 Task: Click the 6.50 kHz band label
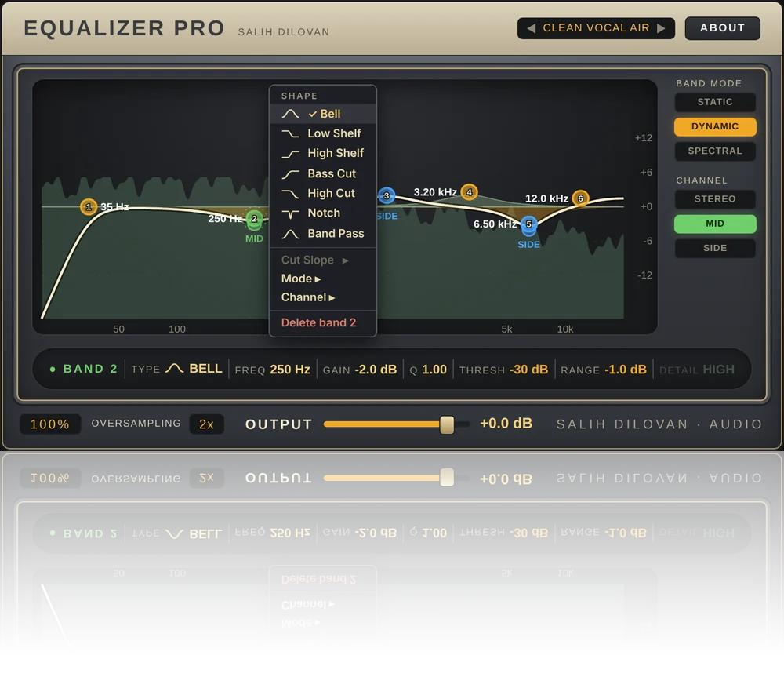495,224
